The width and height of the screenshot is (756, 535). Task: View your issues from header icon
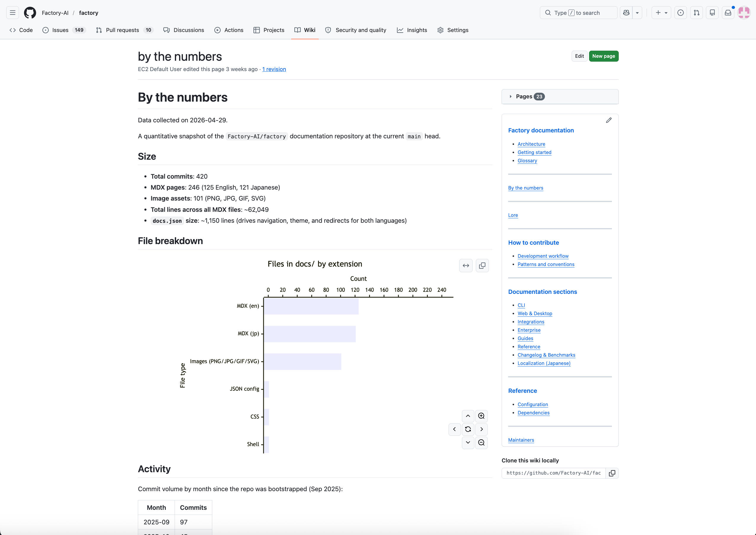coord(680,13)
